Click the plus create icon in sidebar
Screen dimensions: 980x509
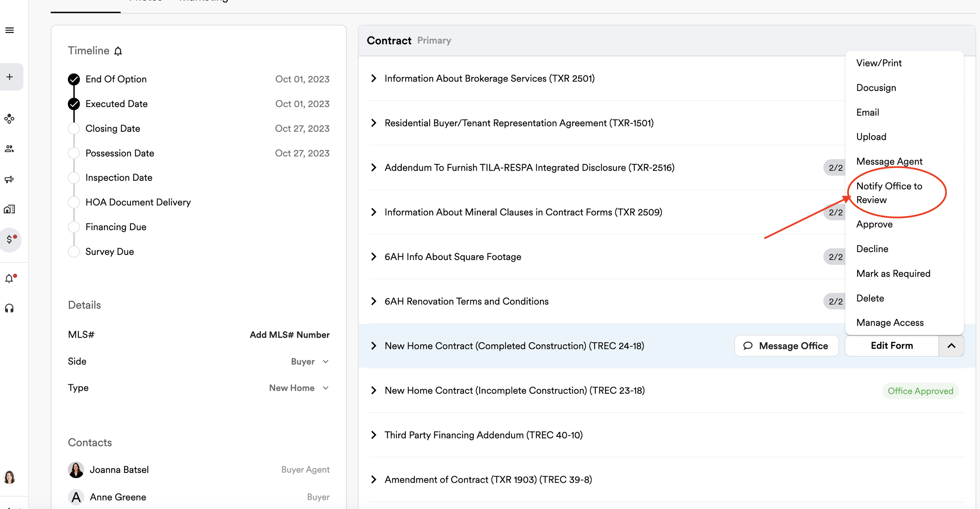10,77
